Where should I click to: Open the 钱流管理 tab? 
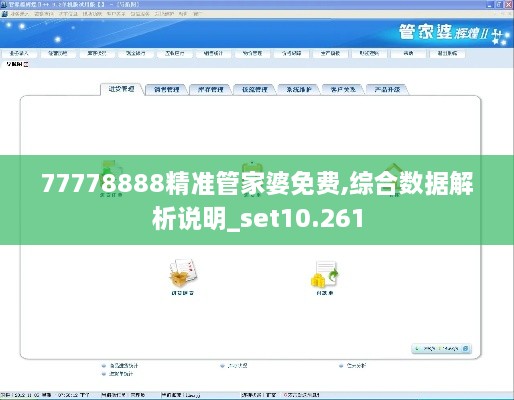(255, 89)
